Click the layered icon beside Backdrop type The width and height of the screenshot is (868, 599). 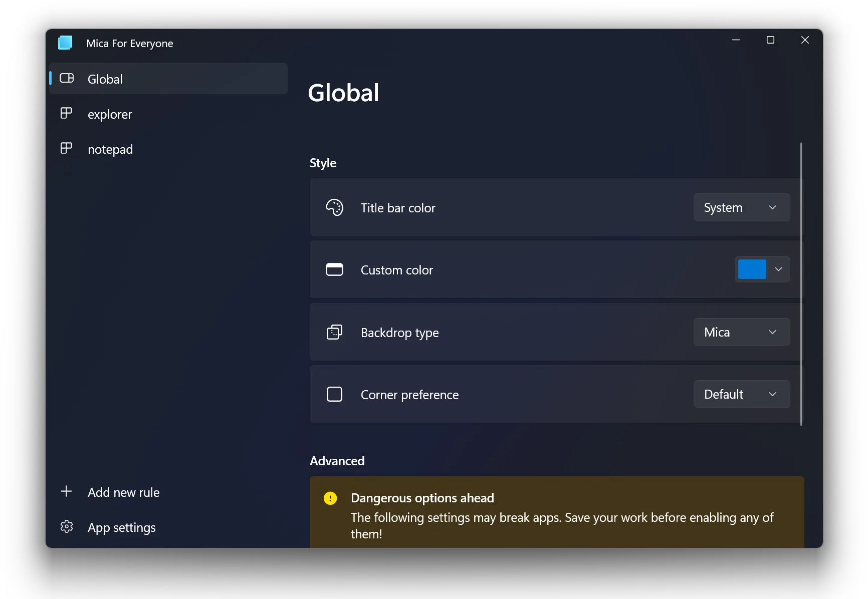(x=334, y=332)
